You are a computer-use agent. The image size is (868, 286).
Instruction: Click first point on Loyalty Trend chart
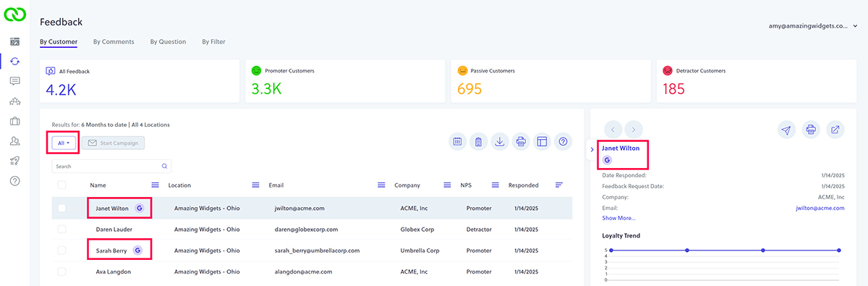[x=611, y=250]
